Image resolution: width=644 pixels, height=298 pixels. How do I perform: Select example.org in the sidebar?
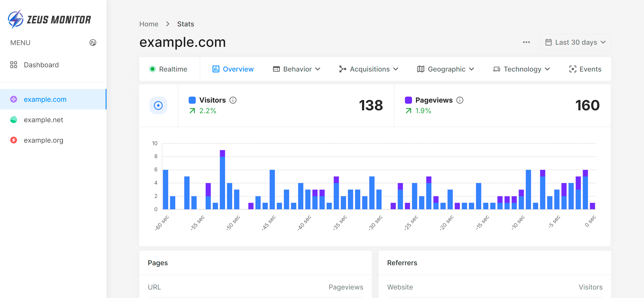coord(53,140)
